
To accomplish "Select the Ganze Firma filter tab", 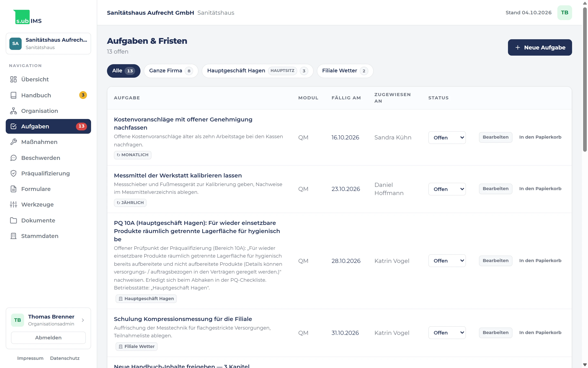I will click(171, 71).
